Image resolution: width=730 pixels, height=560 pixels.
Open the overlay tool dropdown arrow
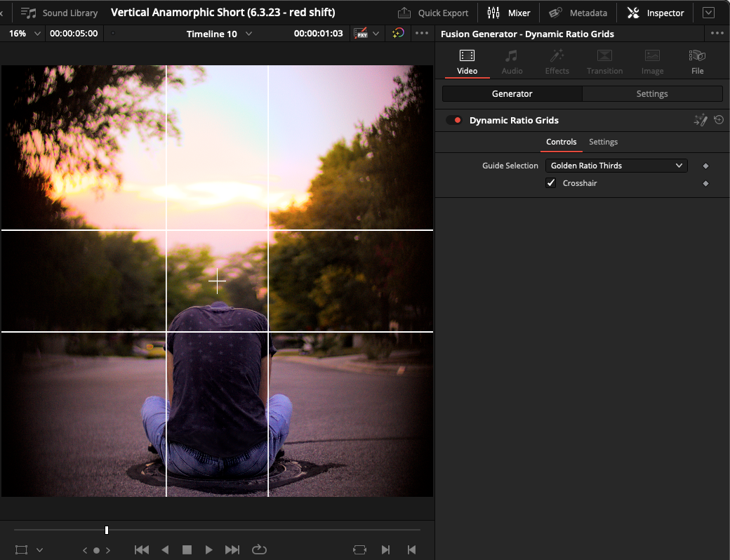(x=39, y=549)
